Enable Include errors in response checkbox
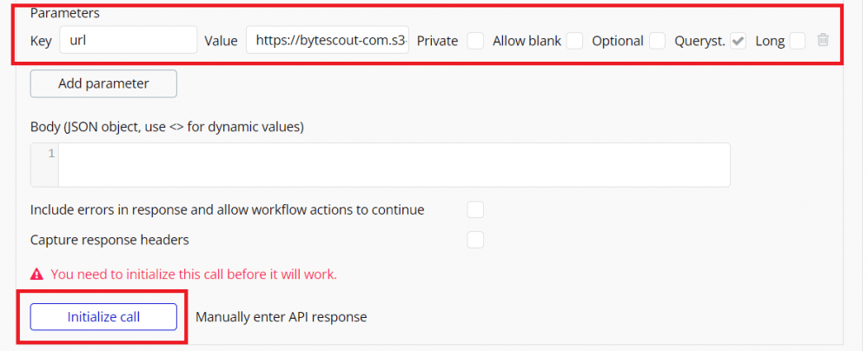Viewport: 868px width, 351px height. [x=475, y=209]
